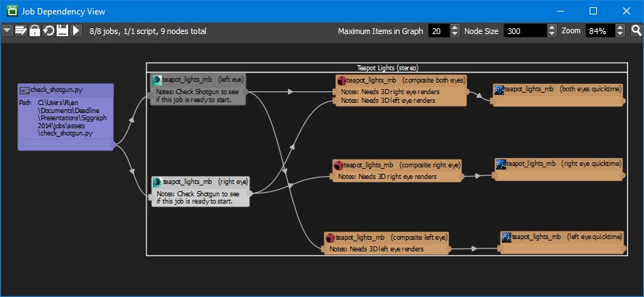644x297 pixels.
Task: Click Nuke icon on composite right eye node
Action: [x=338, y=165]
